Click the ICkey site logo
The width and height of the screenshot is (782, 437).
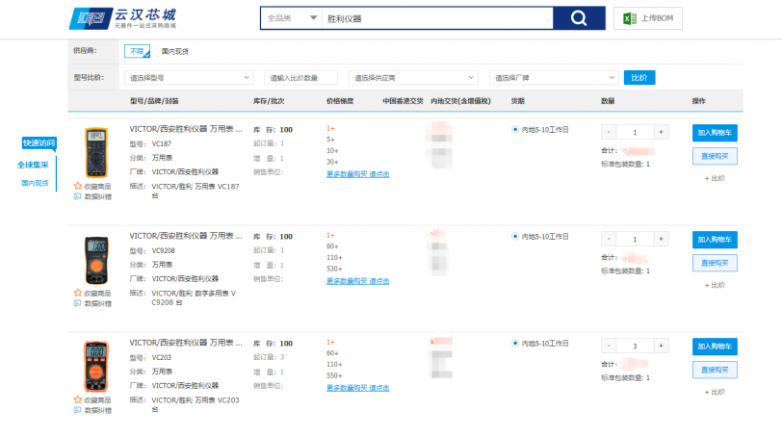[123, 18]
